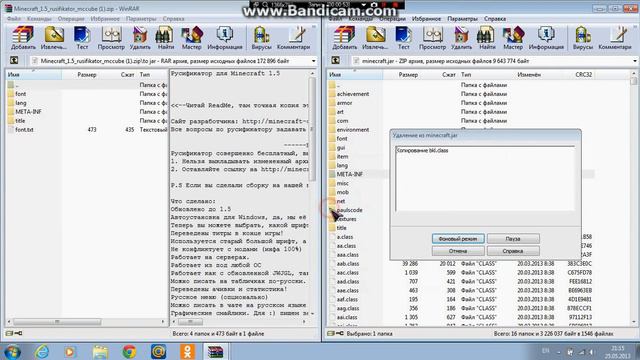Click Info icon in right WinRAR window
Image resolution: width=640 pixels, height=360 pixels.
click(546, 38)
